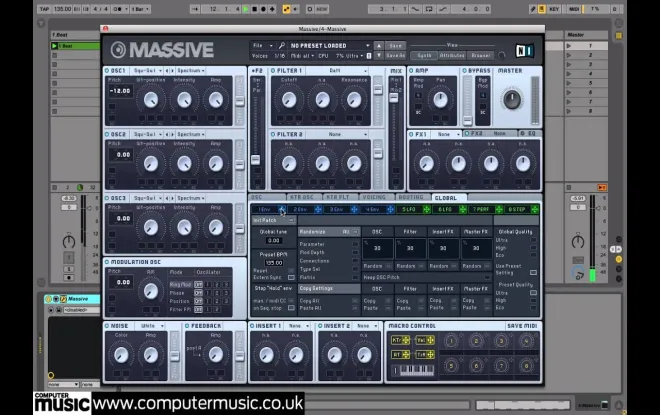The height and width of the screenshot is (415, 660).
Task: Click the Massive logo in the header
Action: (x=162, y=50)
